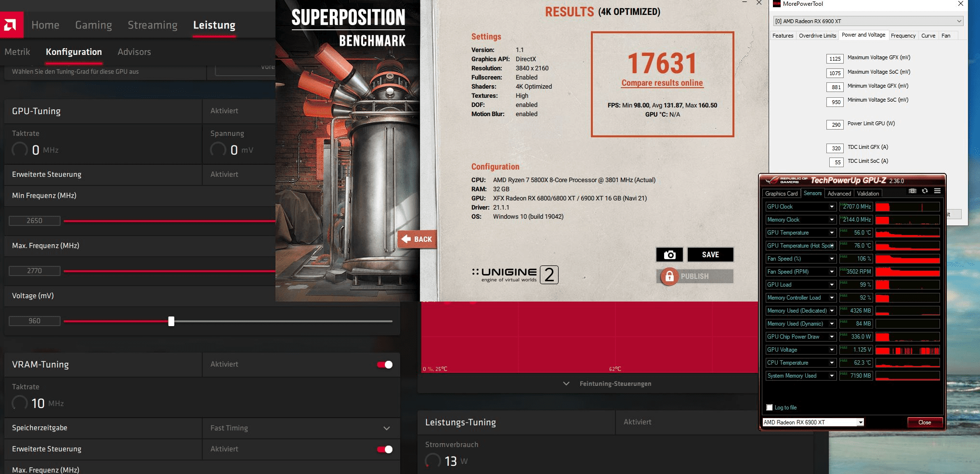Go to the Home tab in Radeon Software
The height and width of the screenshot is (474, 980).
coord(45,25)
